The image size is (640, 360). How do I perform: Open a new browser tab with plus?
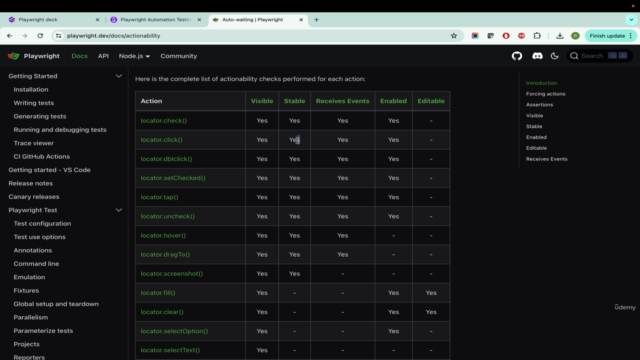tap(316, 20)
